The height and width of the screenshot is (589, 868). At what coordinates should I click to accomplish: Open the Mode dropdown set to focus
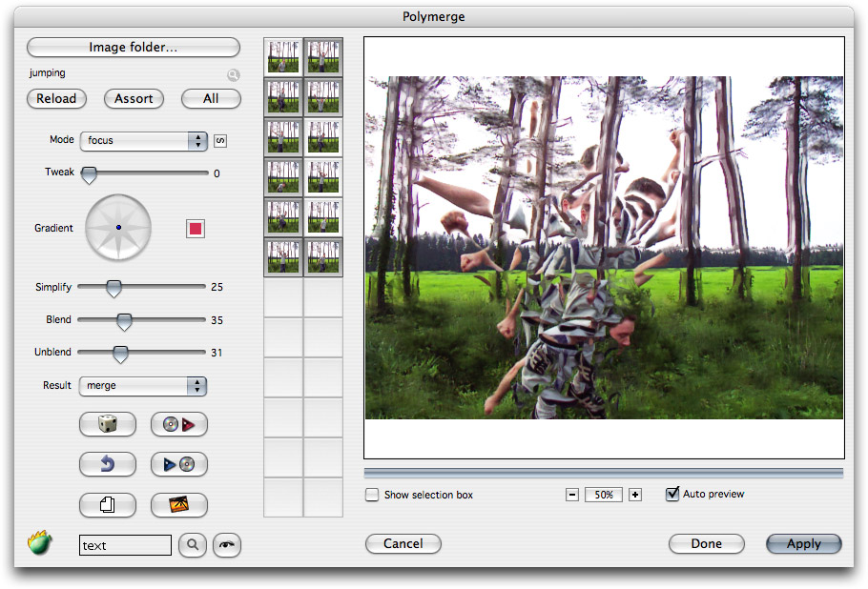pyautogui.click(x=143, y=141)
